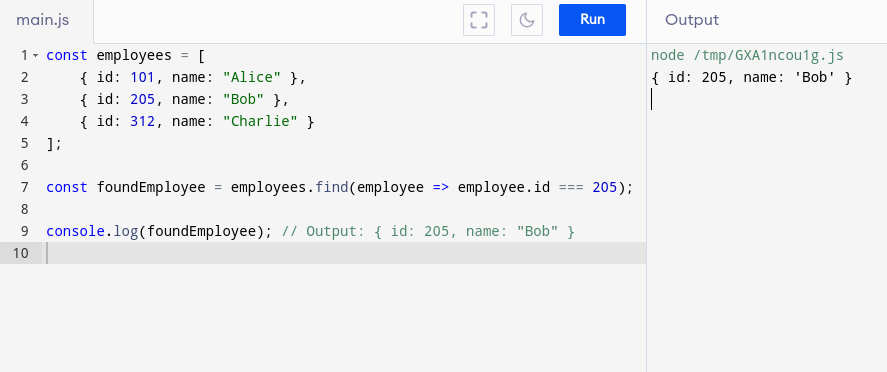Image resolution: width=887 pixels, height=372 pixels.
Task: Click the number 312 in the code
Action: point(143,122)
